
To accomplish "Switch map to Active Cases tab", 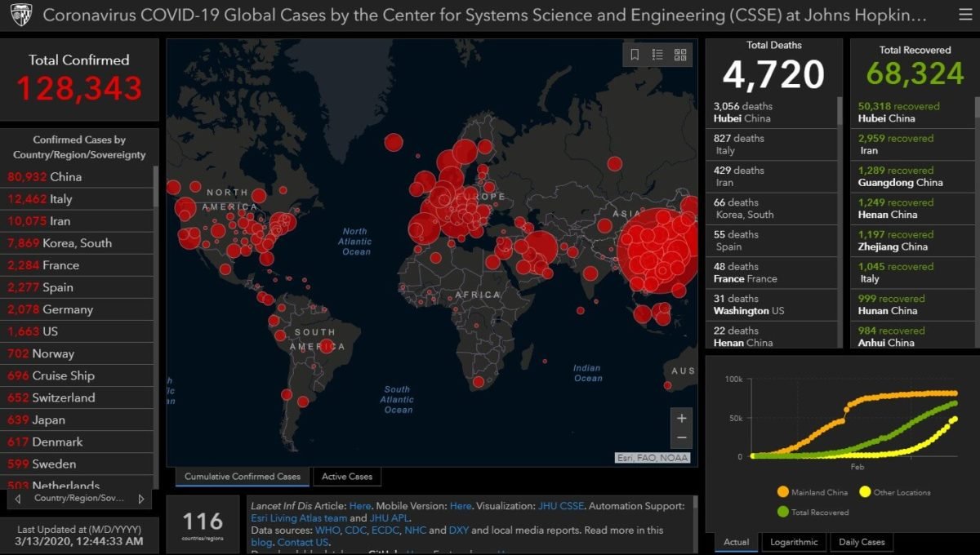I will click(x=347, y=477).
